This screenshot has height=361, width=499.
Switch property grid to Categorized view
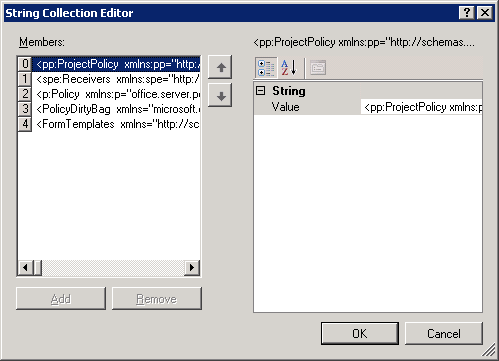[266, 68]
